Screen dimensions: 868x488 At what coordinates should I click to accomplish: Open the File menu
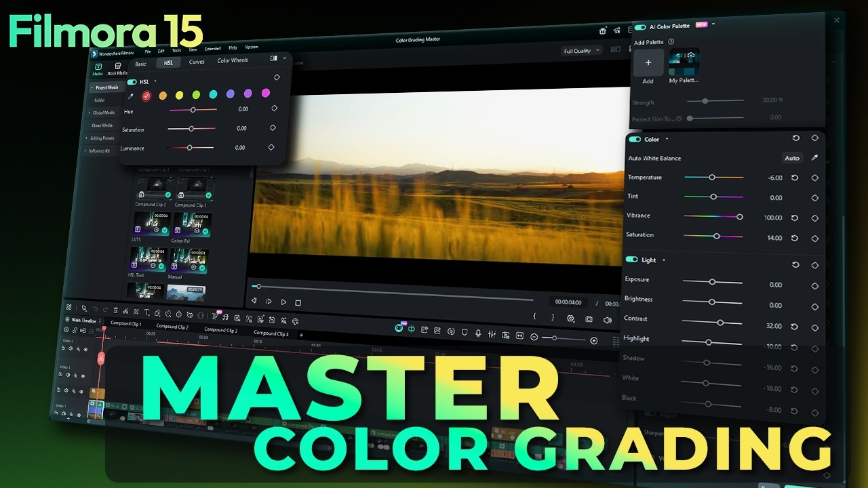point(147,52)
